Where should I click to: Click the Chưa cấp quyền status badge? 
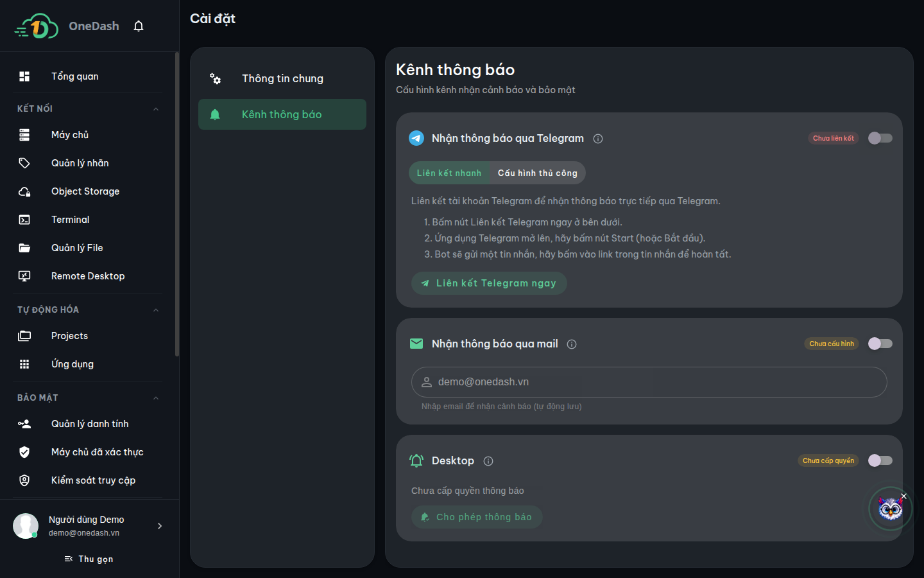828,460
